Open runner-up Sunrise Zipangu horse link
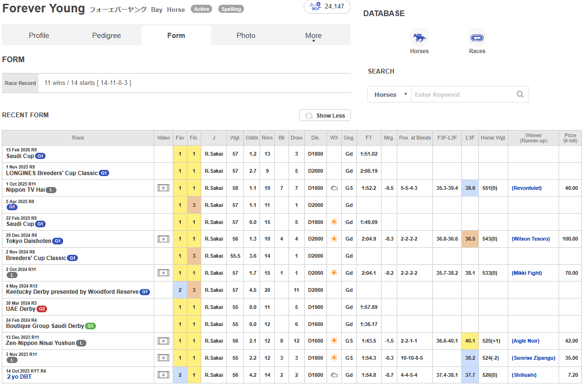The width and height of the screenshot is (588, 392). [x=533, y=358]
